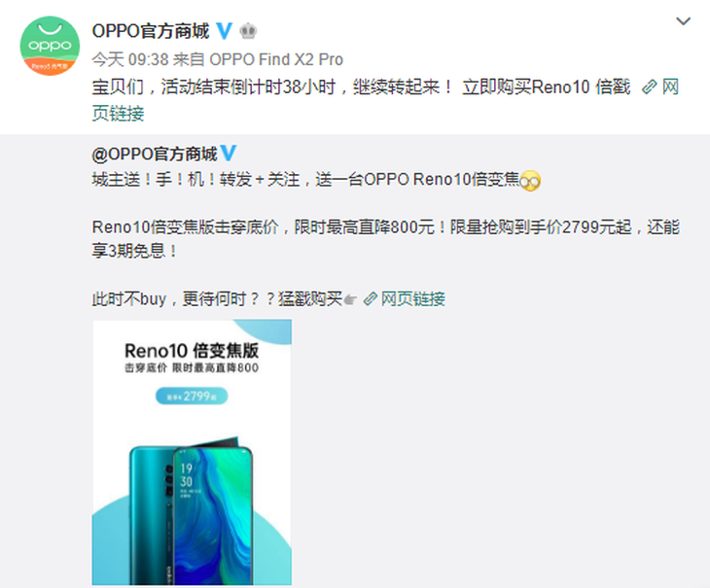Open the 网页链接 link after 猛戳购买
The image size is (710, 588).
413,299
